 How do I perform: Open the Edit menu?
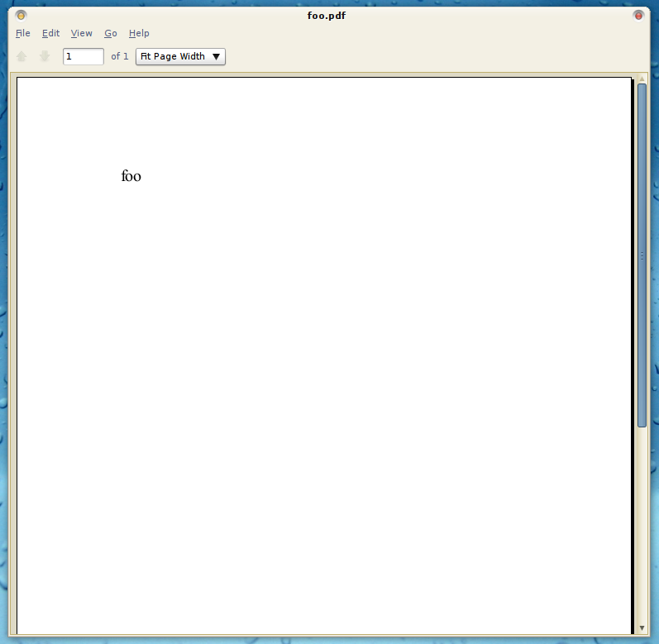[51, 33]
